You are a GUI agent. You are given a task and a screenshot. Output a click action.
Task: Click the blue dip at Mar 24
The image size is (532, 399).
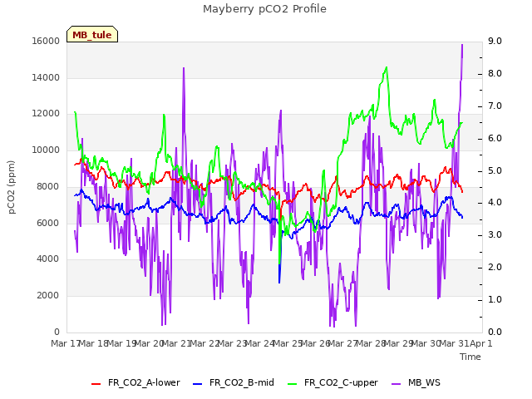point(279,281)
